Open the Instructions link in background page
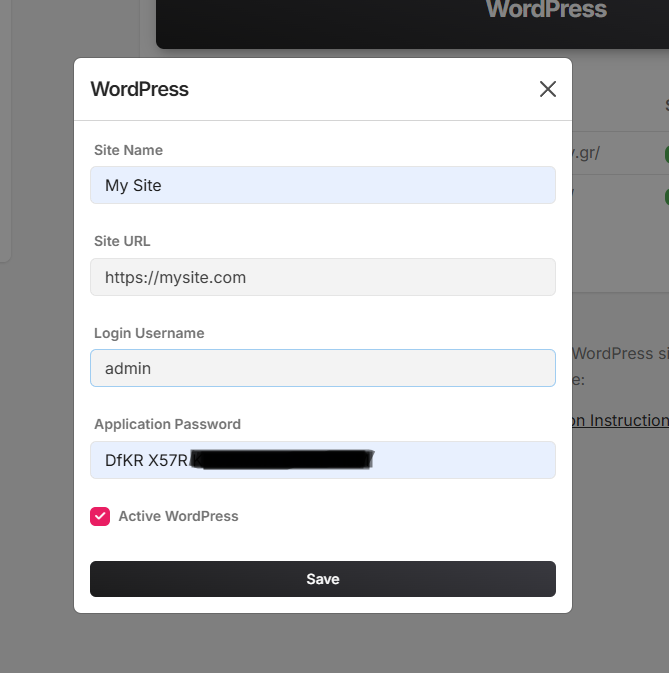This screenshot has height=673, width=669. click(621, 420)
